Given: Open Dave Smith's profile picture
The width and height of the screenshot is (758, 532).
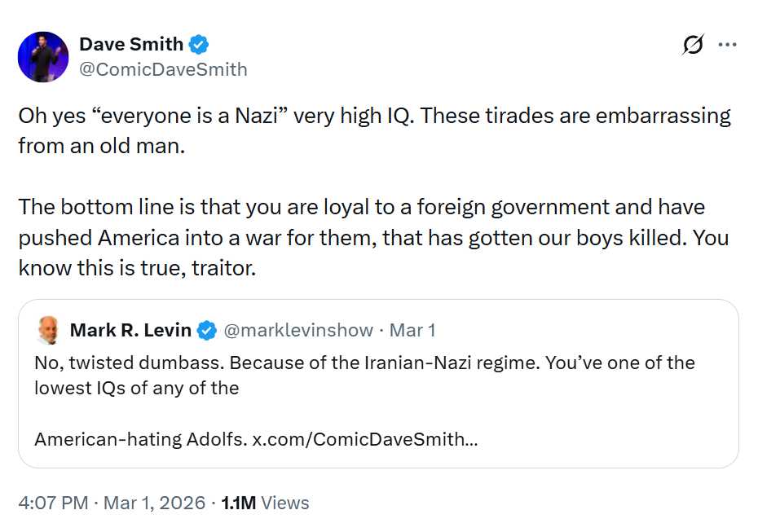Looking at the screenshot, I should click(43, 57).
